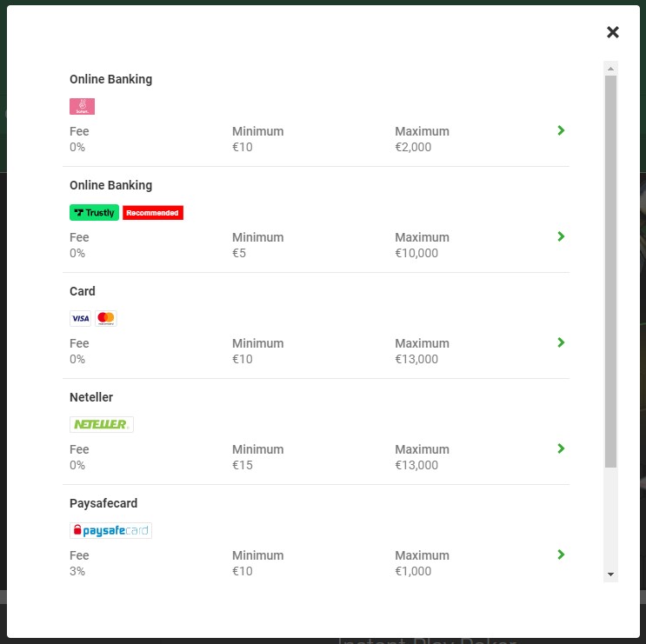Expand the Trustly option via green chevron
The height and width of the screenshot is (644, 646).
(561, 236)
